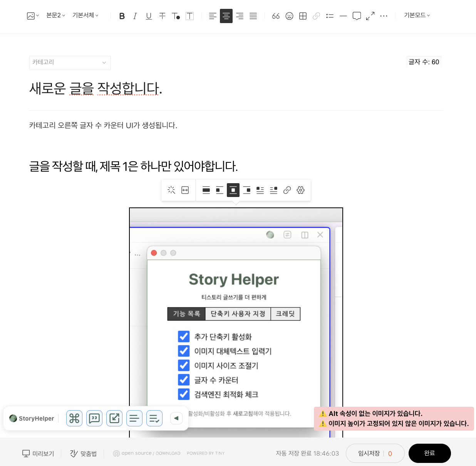
Task: Open the StoryHelper external link icon
Action: (x=114, y=418)
